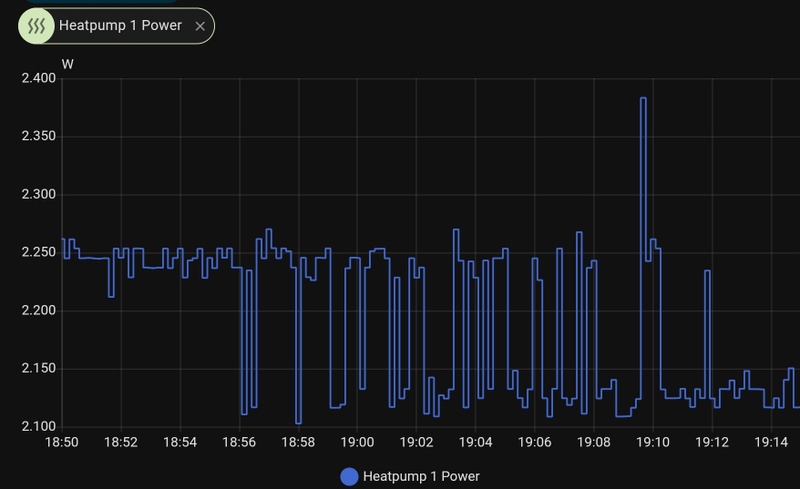The height and width of the screenshot is (489, 800).
Task: Select the Heatpump 1 Power chip label
Action: coord(120,26)
